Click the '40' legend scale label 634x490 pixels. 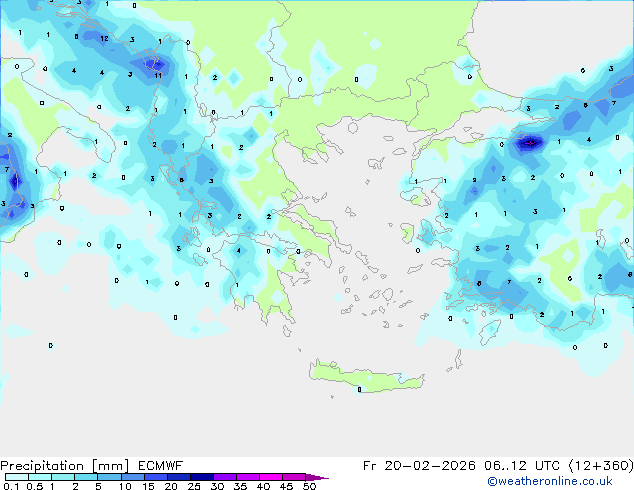tap(263, 486)
